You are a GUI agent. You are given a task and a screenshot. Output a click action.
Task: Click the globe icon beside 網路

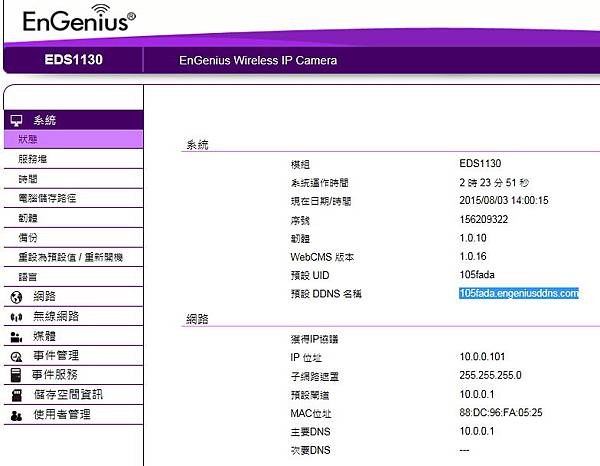16,297
